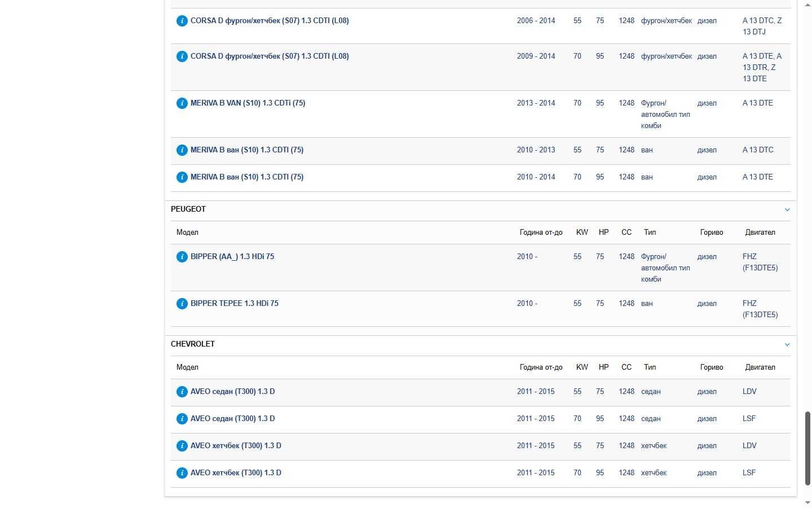812x508 pixels.
Task: Click info icon for MERIVA B ван 2010 - 2014
Action: [182, 177]
